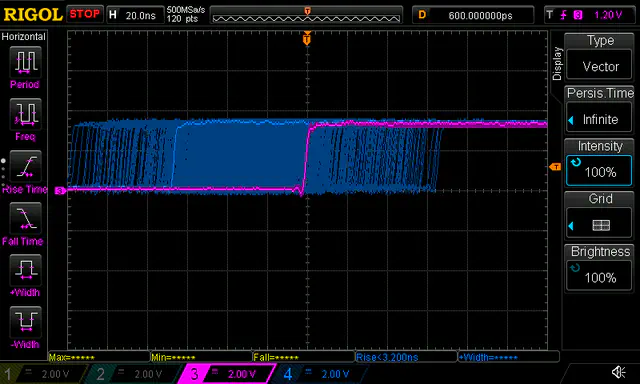Viewport: 640px width, 384px height.
Task: Select the Intensity 100% knob control
Action: pyautogui.click(x=599, y=162)
